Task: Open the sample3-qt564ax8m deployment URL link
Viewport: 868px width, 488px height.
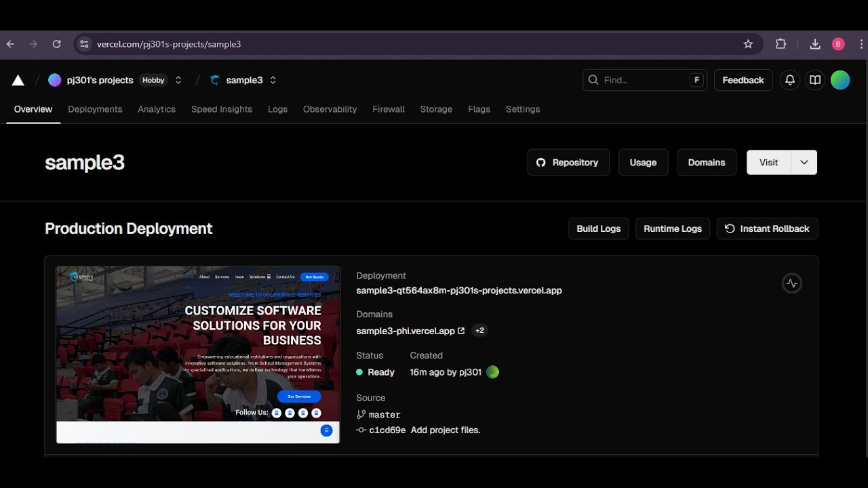Action: coord(459,290)
